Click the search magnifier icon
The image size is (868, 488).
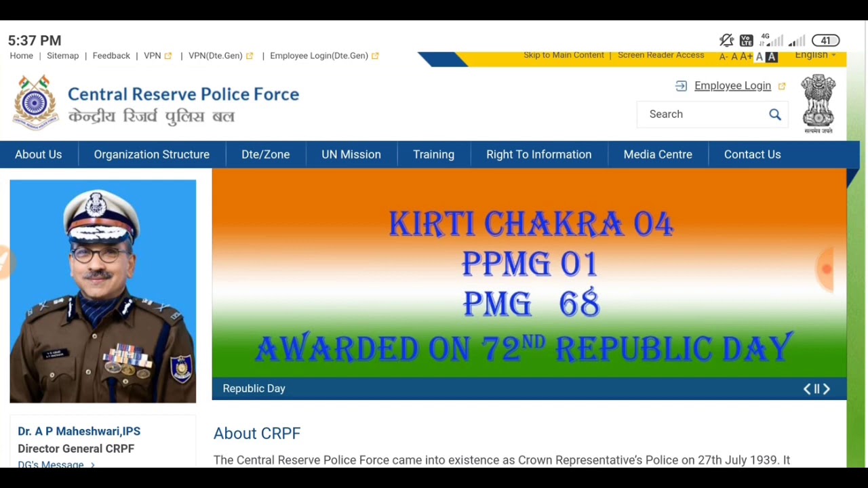tap(775, 115)
